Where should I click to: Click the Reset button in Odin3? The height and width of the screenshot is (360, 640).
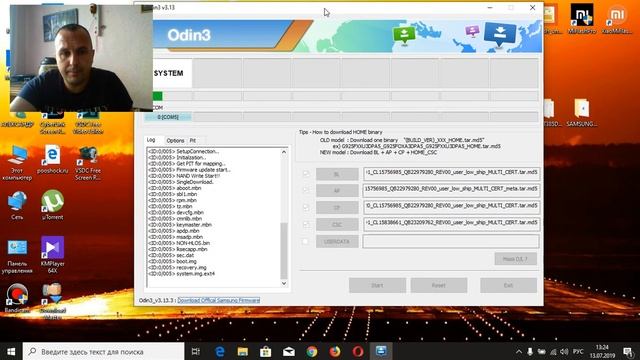click(x=439, y=285)
